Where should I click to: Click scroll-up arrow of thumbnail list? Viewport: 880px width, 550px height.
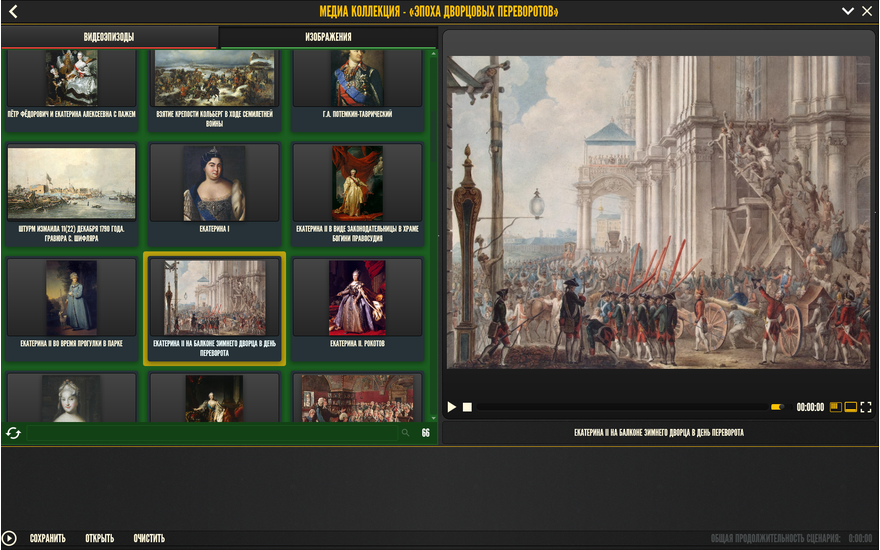click(x=433, y=54)
